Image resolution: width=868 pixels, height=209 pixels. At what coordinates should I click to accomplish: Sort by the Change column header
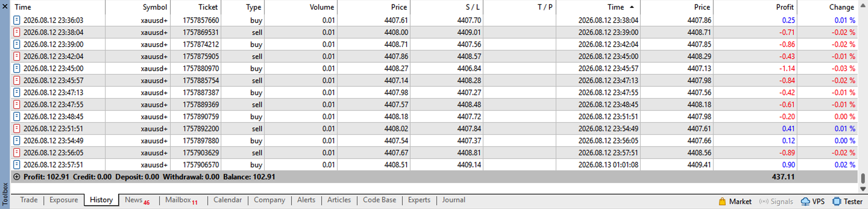[828, 7]
